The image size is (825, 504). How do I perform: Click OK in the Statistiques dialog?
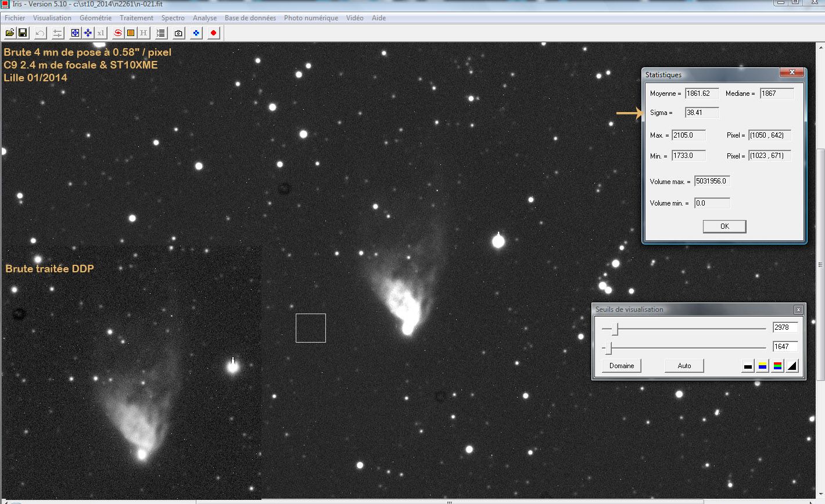point(724,226)
